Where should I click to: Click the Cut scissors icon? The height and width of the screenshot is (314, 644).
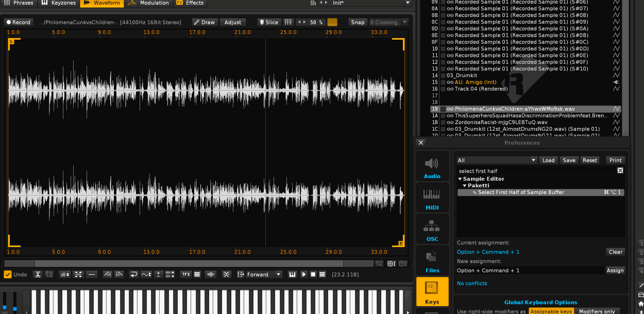[38, 274]
